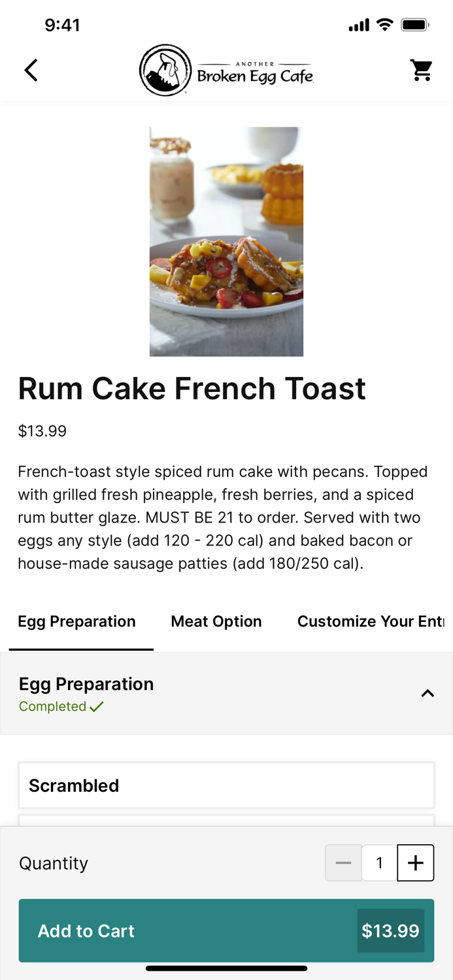Expand the Customize Your Entree section
The height and width of the screenshot is (980, 453).
371,621
